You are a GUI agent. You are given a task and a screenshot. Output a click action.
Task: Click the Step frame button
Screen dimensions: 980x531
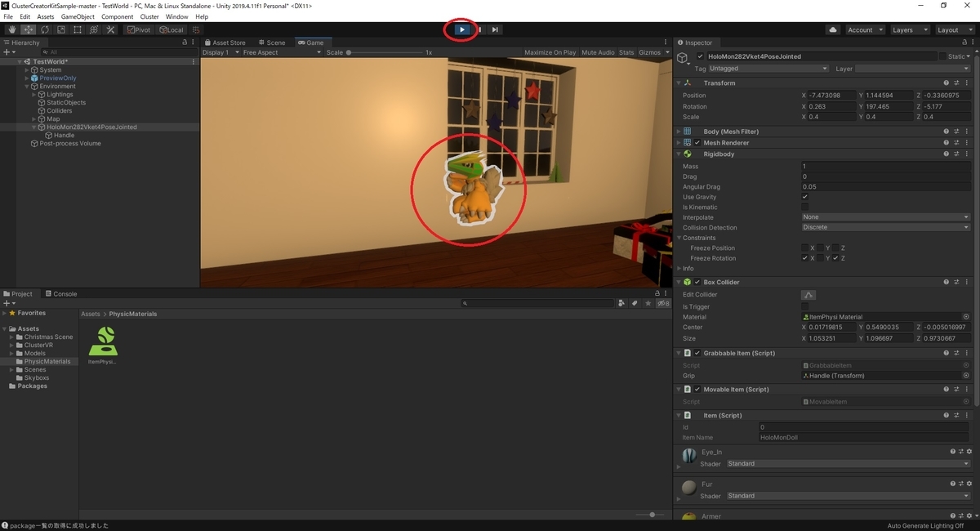click(495, 29)
